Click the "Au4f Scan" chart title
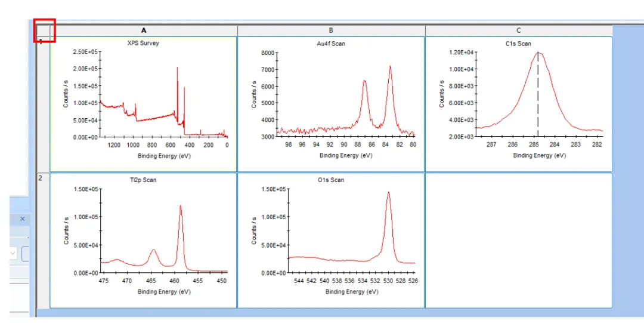Viewport: 644px width, 323px height. point(331,44)
